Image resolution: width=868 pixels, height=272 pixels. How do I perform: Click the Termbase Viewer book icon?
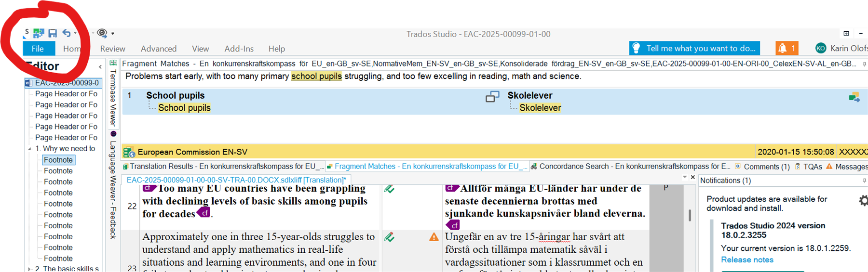(113, 63)
